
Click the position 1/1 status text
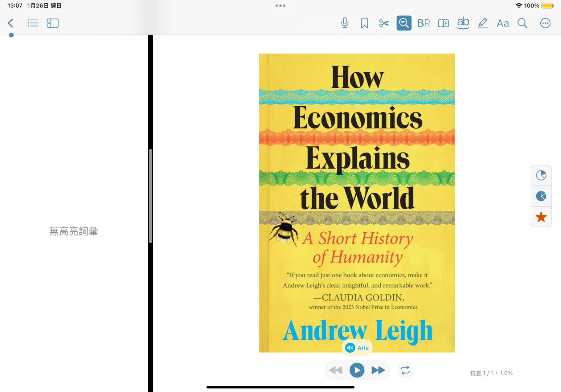tap(491, 373)
